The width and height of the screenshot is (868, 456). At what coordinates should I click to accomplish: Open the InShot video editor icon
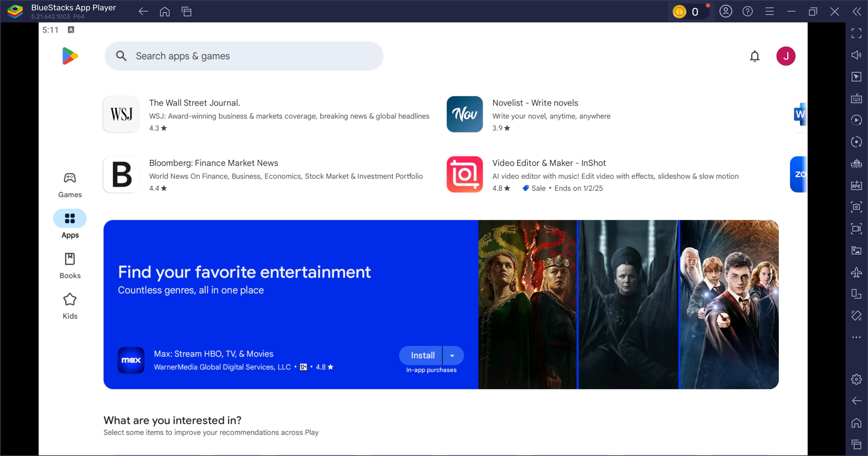464,174
